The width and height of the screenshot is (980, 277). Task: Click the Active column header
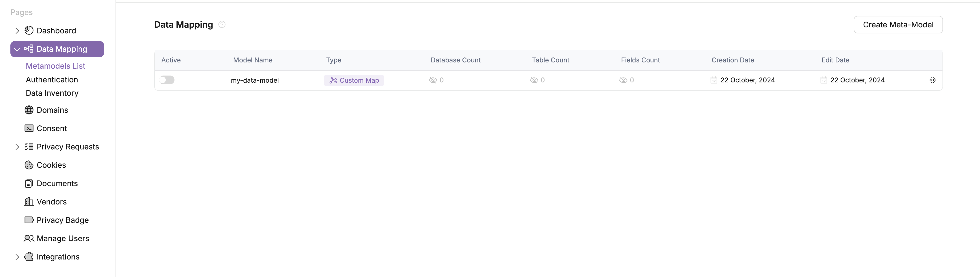coord(171,60)
